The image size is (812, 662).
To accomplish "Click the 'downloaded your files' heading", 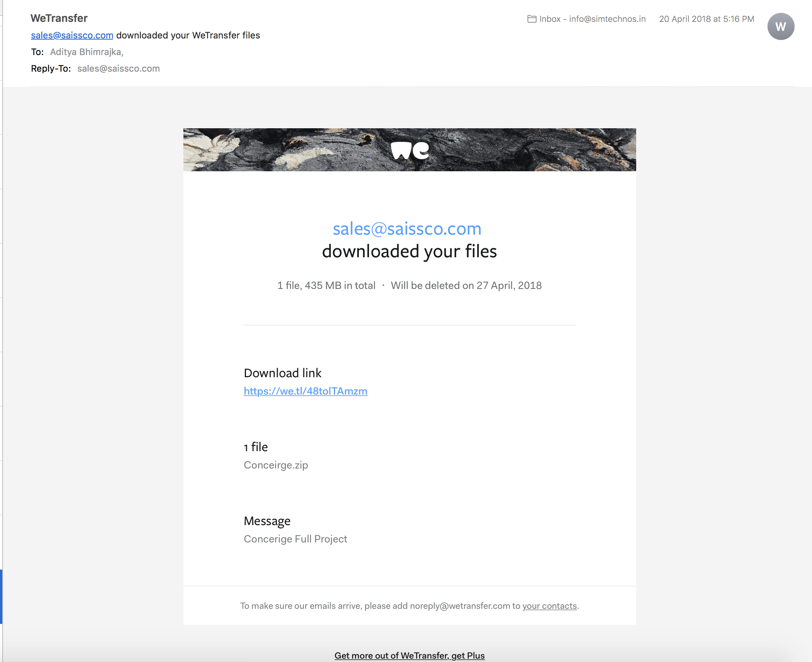I will [409, 251].
